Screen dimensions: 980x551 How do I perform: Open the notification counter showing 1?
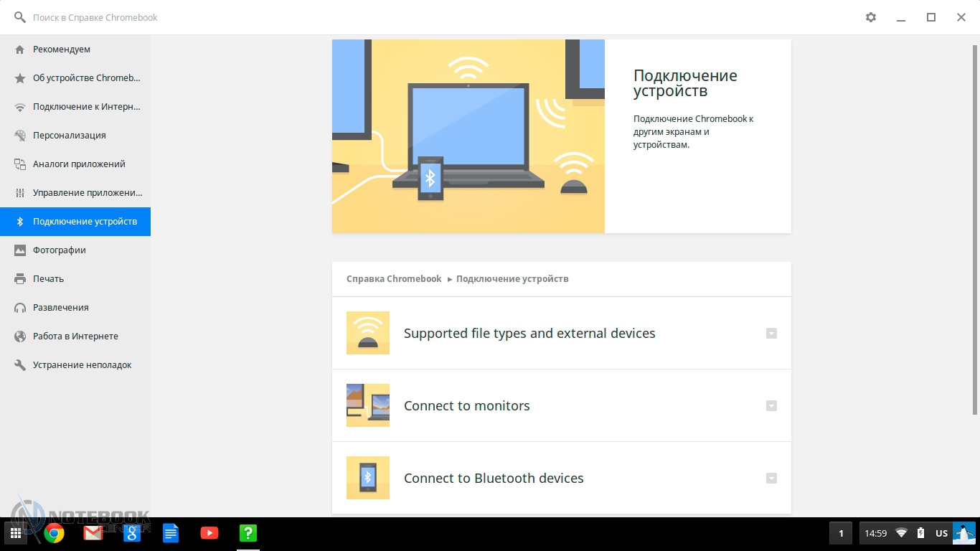[841, 533]
